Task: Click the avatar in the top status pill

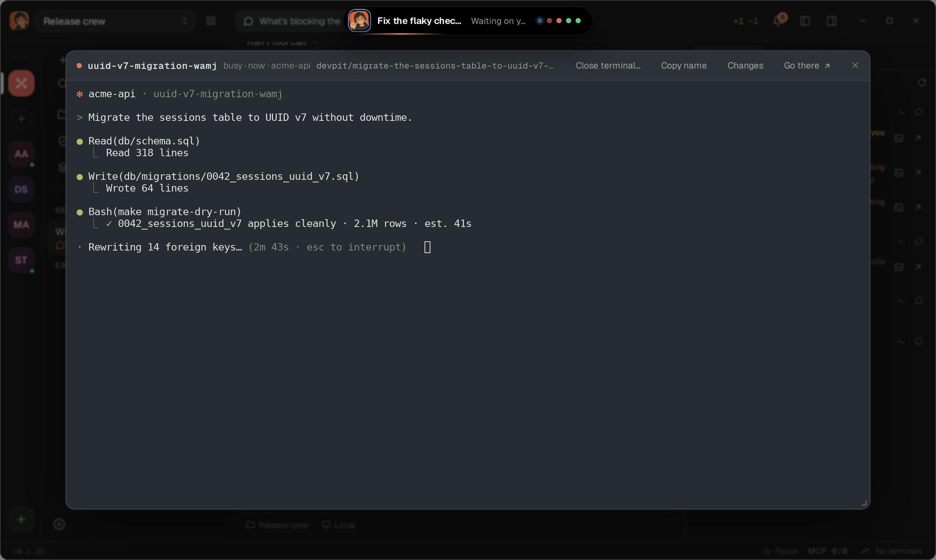Action: click(359, 21)
